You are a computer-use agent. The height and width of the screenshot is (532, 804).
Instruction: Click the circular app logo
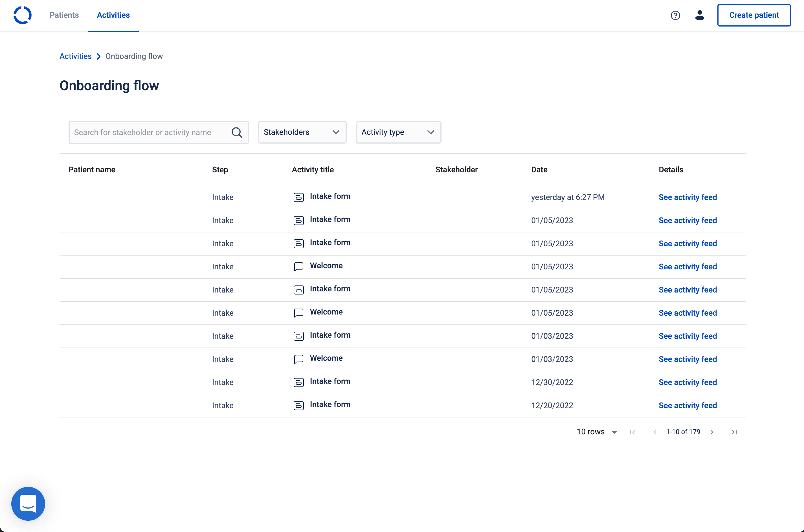22,15
